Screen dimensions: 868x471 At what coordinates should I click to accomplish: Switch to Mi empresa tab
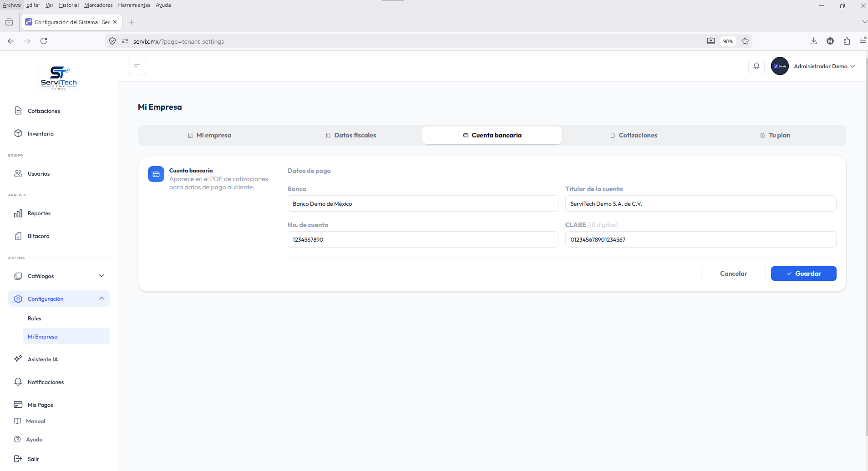point(209,135)
